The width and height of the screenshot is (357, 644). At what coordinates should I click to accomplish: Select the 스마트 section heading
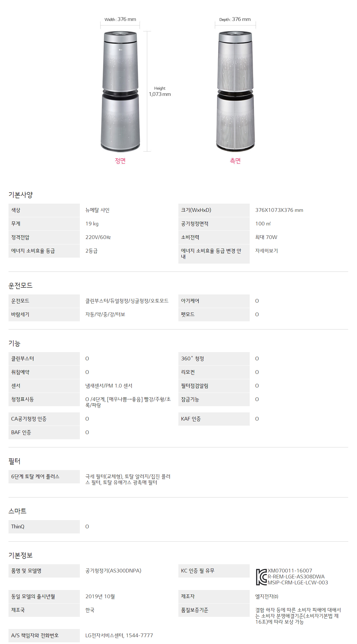[x=18, y=511]
